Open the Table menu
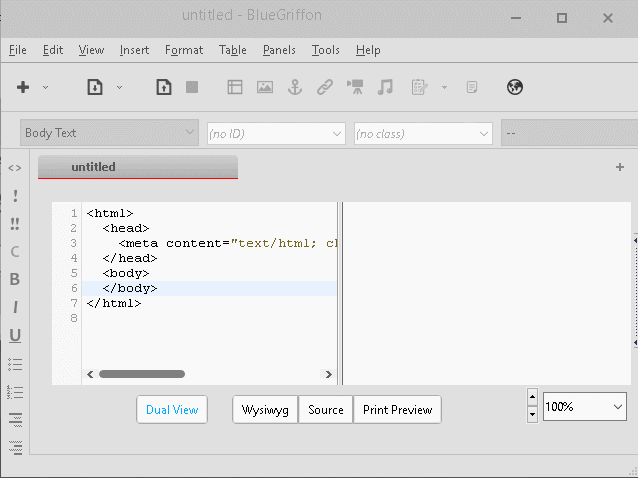This screenshot has width=638, height=478. coord(233,50)
